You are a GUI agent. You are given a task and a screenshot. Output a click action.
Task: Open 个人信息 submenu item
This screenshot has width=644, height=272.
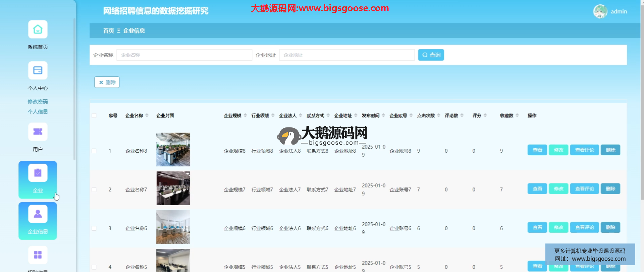[x=38, y=112]
